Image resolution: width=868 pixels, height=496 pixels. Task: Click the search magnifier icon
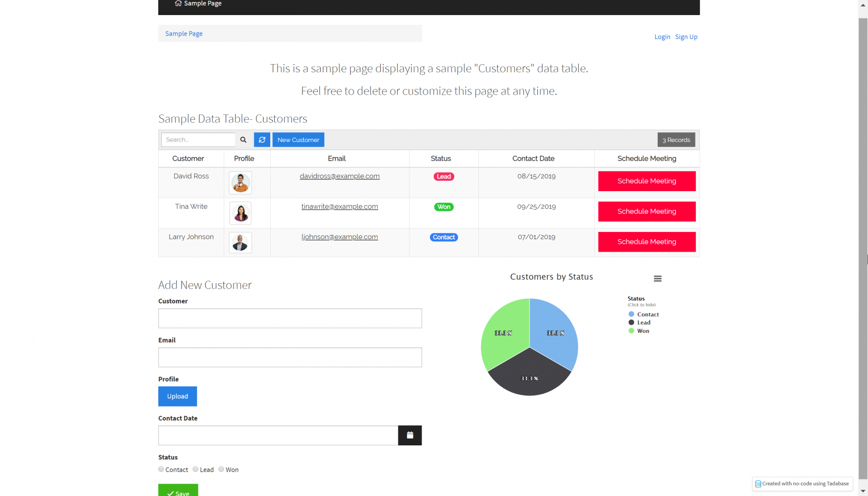(x=243, y=139)
